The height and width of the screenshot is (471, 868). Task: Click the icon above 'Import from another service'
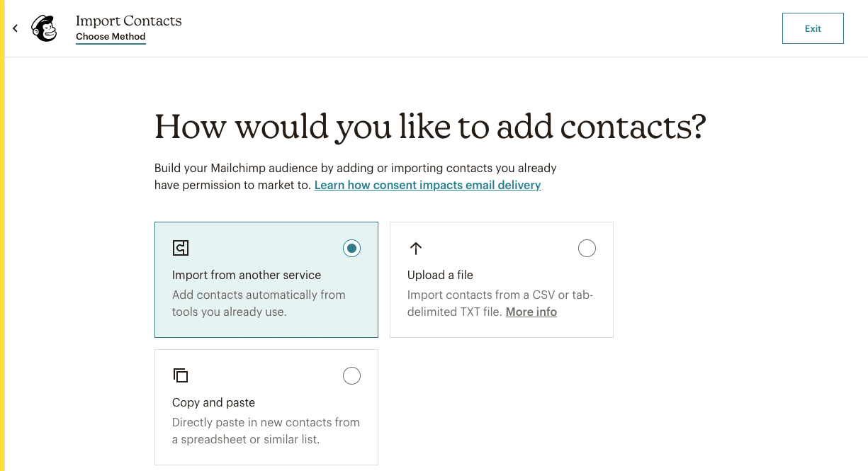pyautogui.click(x=181, y=248)
